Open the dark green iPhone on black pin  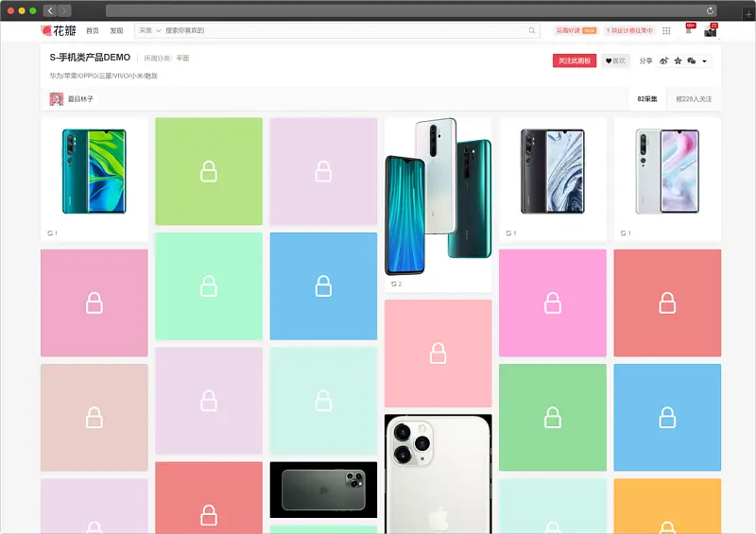323,490
